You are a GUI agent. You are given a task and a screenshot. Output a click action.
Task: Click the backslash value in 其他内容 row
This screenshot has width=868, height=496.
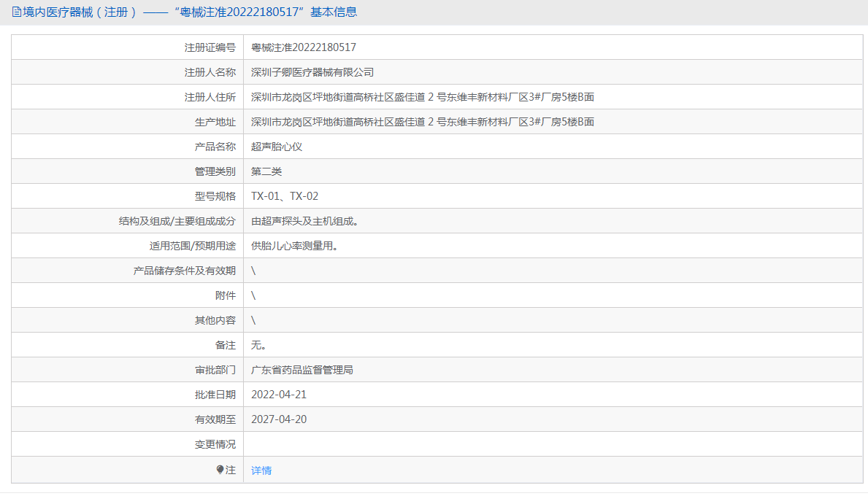(x=253, y=320)
